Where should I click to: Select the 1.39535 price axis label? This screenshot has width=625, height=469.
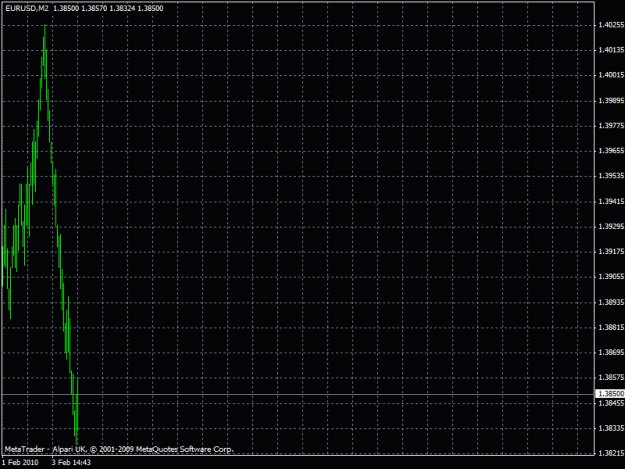611,176
